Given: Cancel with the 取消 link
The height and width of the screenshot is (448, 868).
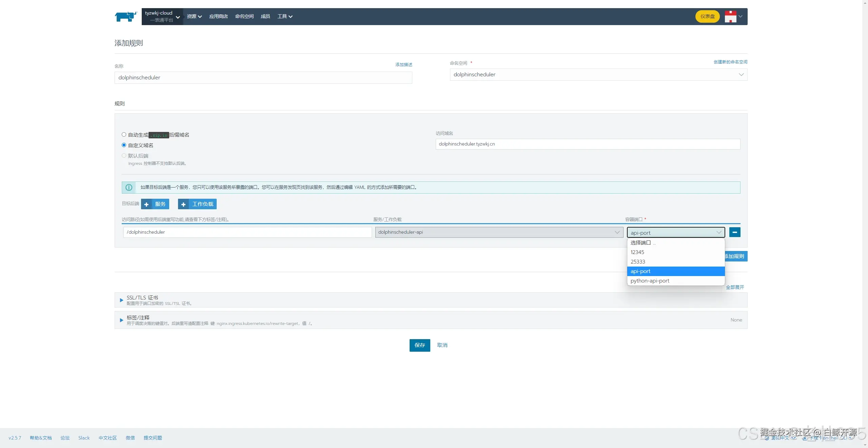Looking at the screenshot, I should pyautogui.click(x=442, y=345).
